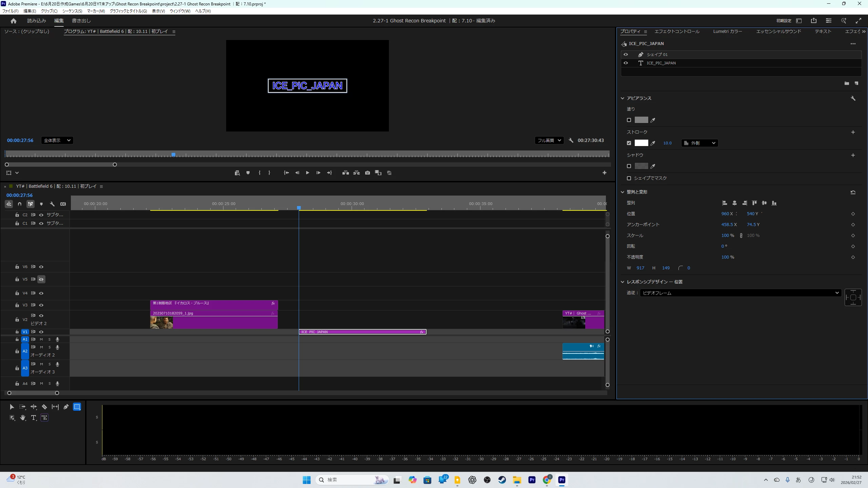This screenshot has height=488, width=868.
Task: Switch to the Lumetri カラー tab
Action: coord(727,32)
